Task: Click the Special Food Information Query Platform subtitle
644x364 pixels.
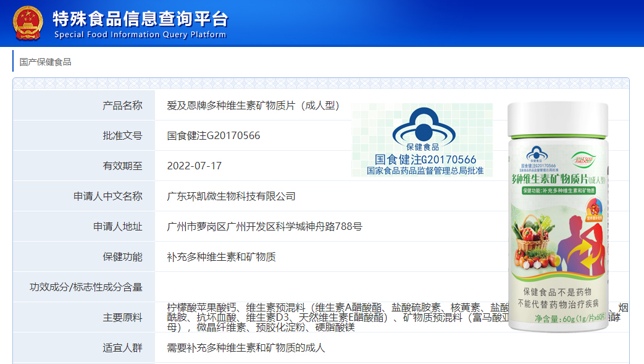Action: pos(140,35)
